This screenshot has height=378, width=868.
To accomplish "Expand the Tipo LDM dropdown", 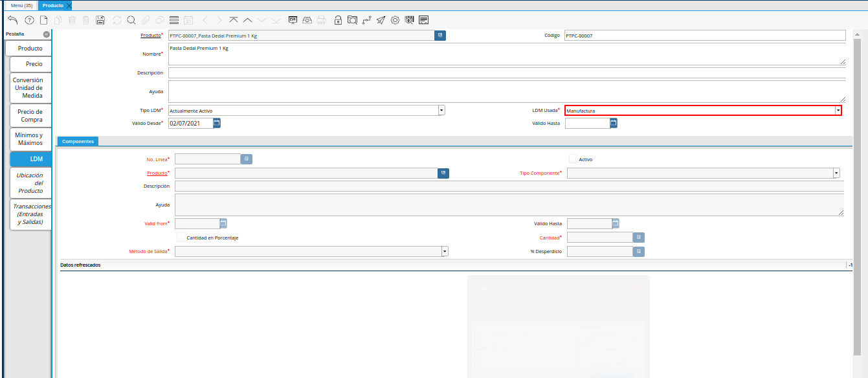I will [x=441, y=111].
